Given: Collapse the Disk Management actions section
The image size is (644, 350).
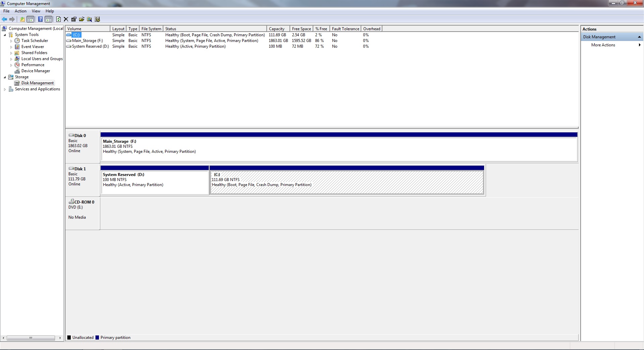Looking at the screenshot, I should tap(639, 37).
